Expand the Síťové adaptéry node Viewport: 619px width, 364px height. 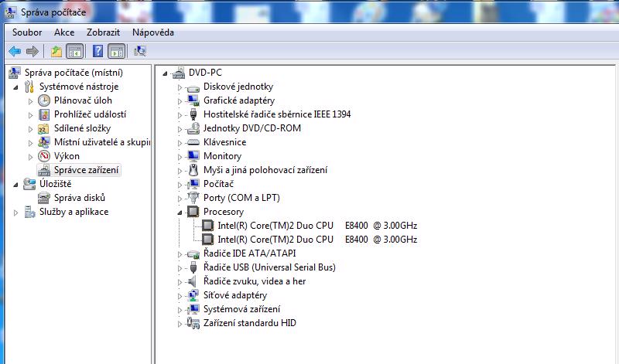tap(180, 296)
